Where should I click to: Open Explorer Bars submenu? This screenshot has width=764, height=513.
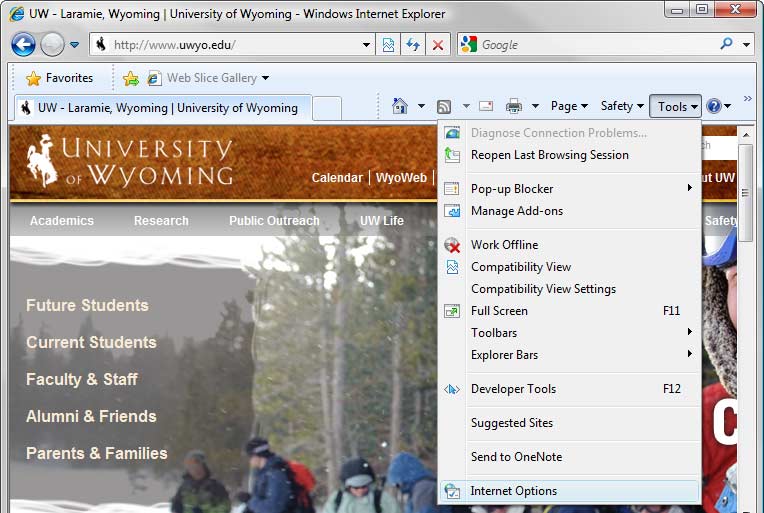point(569,355)
